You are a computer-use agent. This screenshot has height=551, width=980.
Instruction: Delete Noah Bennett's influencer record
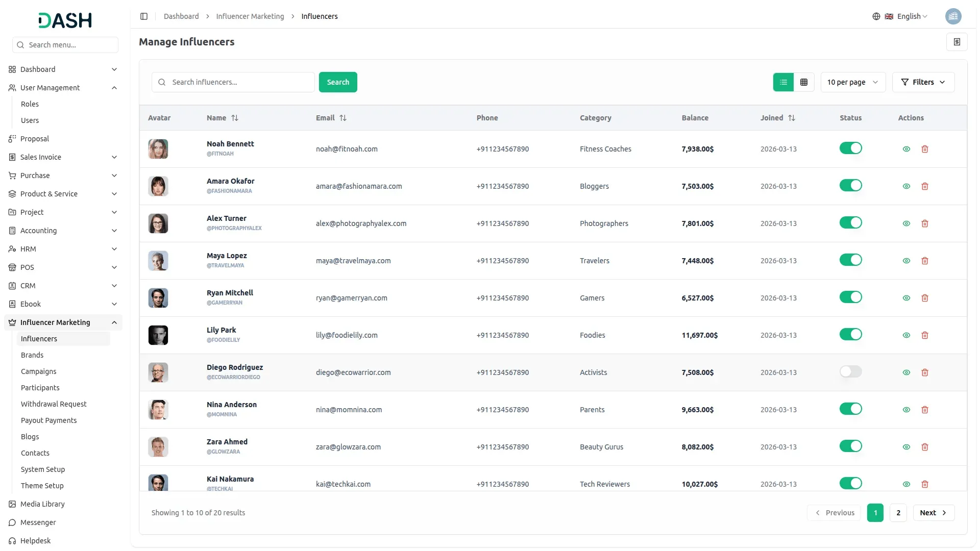tap(924, 149)
